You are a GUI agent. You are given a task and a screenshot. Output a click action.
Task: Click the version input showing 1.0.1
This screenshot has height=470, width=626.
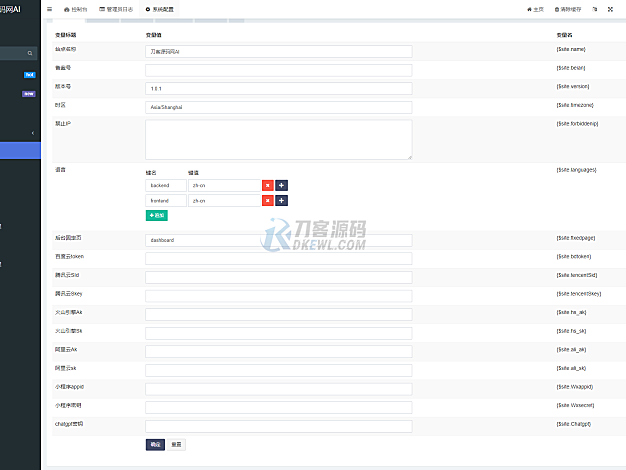click(x=279, y=89)
